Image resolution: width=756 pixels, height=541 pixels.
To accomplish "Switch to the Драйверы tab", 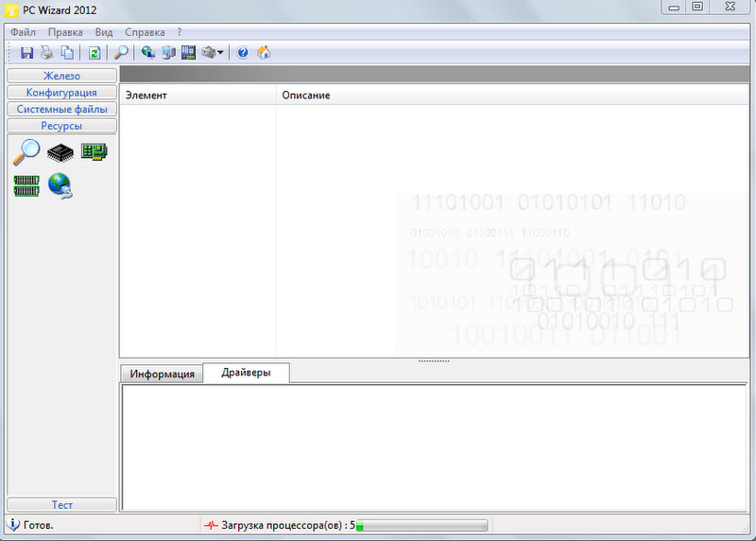I will [x=246, y=373].
